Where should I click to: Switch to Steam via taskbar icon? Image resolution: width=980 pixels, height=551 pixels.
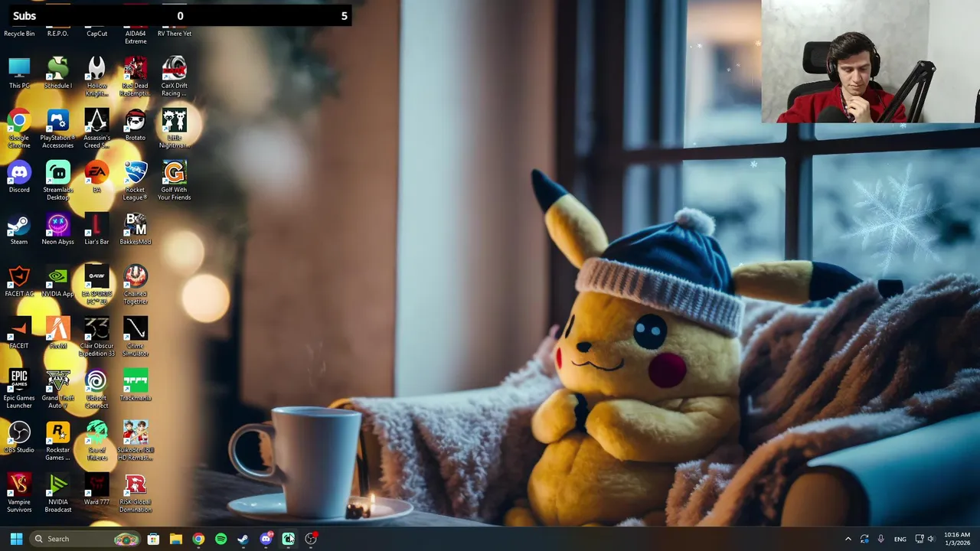tap(243, 539)
